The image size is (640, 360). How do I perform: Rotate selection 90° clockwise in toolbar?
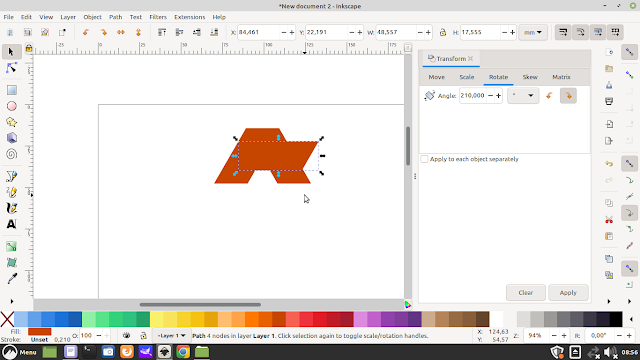pos(103,32)
